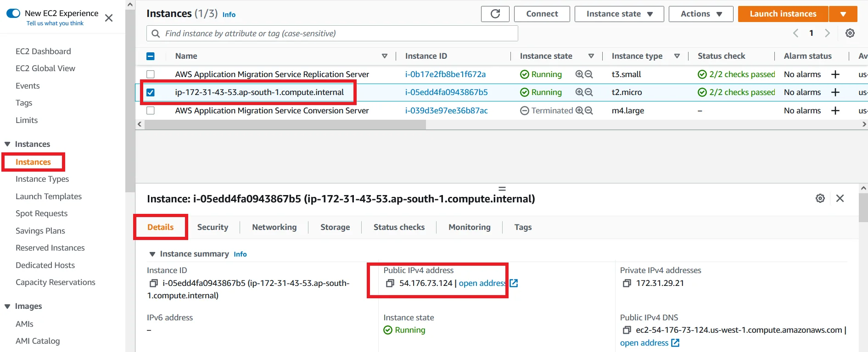The width and height of the screenshot is (868, 352).
Task: Click the Connect button
Action: 542,14
